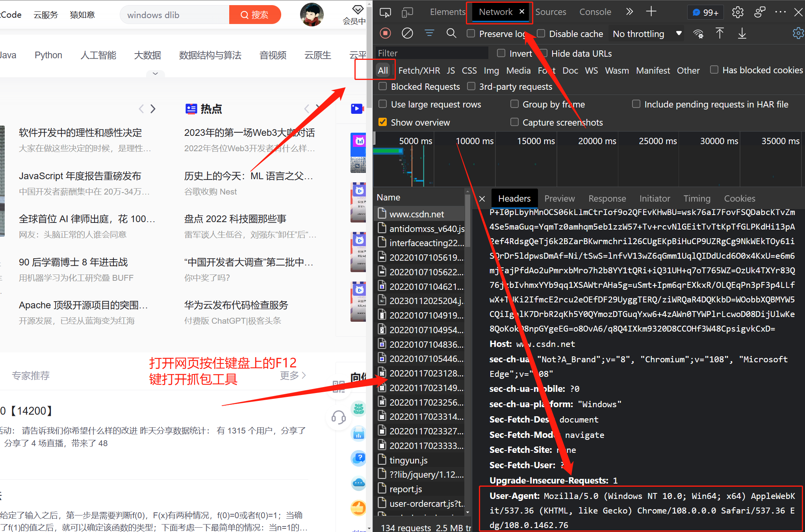Expand more DevTools tabs chevron
The width and height of the screenshot is (805, 532).
629,12
